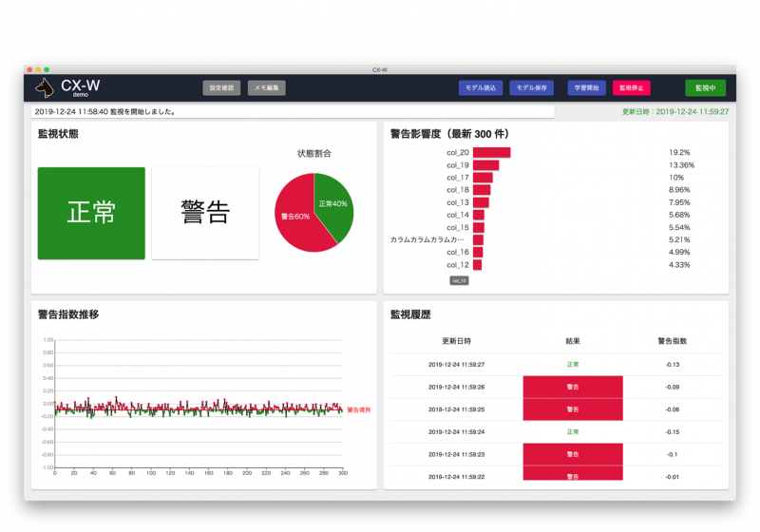Click the 監視状態 panel title

pyautogui.click(x=58, y=134)
